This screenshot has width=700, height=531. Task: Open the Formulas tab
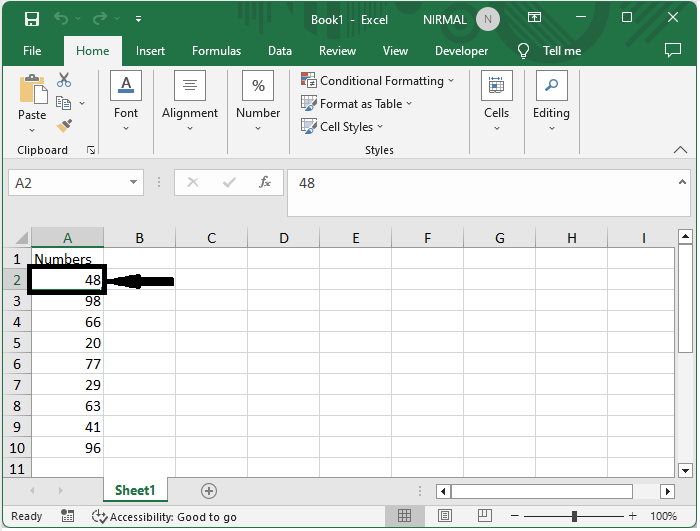pos(216,51)
